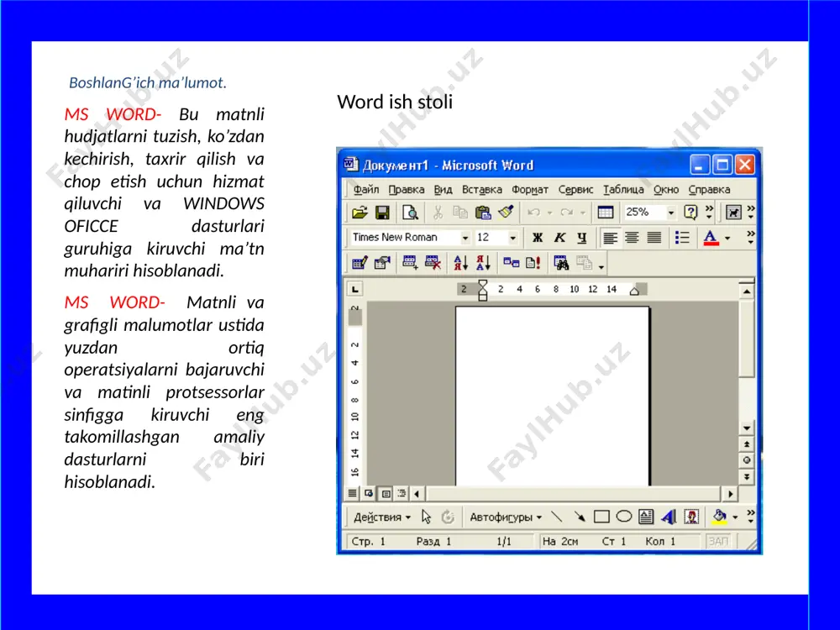The width and height of the screenshot is (840, 630).
Task: Click the Undo arrow icon
Action: (x=533, y=213)
